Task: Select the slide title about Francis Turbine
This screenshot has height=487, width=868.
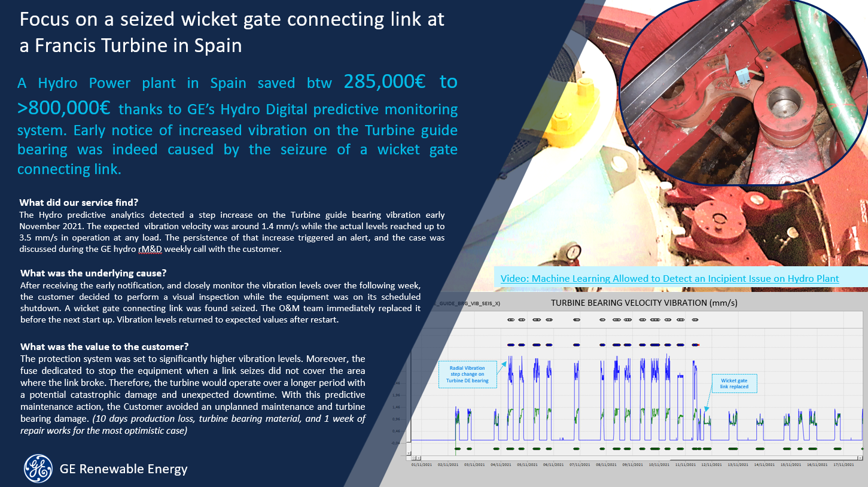Action: pos(232,32)
